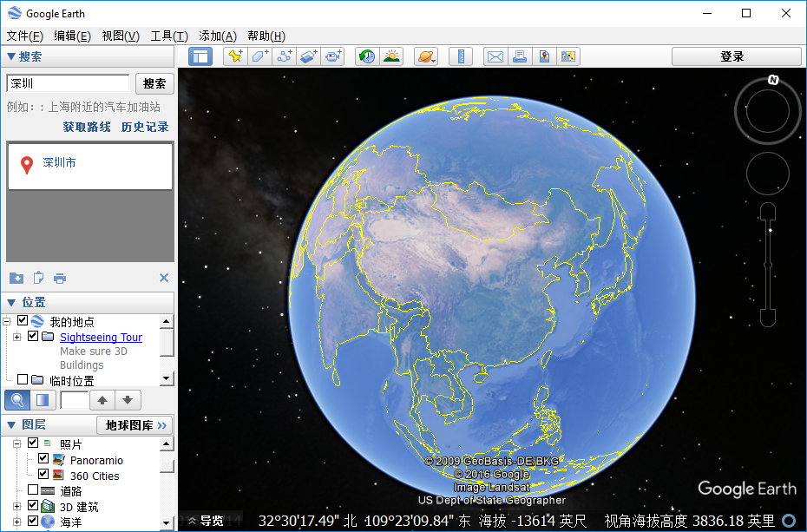The width and height of the screenshot is (807, 532).
Task: Open the 获取路线 directions link
Action: pos(87,127)
